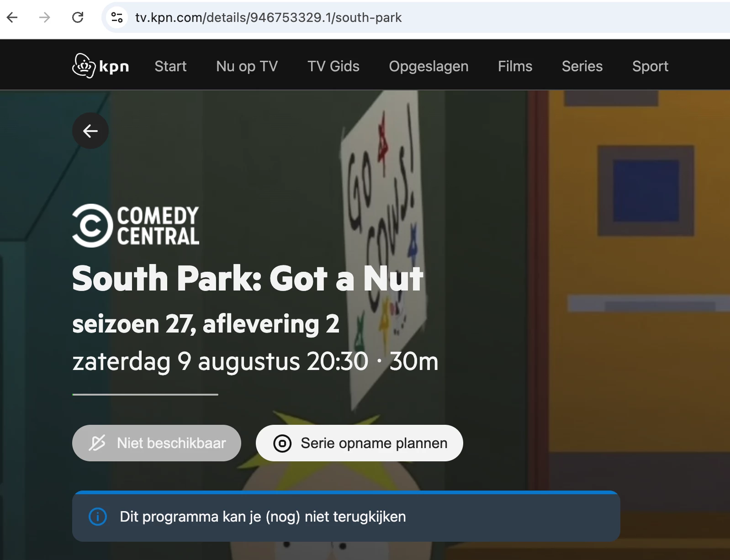
Task: Open the Start menu item
Action: coord(170,66)
